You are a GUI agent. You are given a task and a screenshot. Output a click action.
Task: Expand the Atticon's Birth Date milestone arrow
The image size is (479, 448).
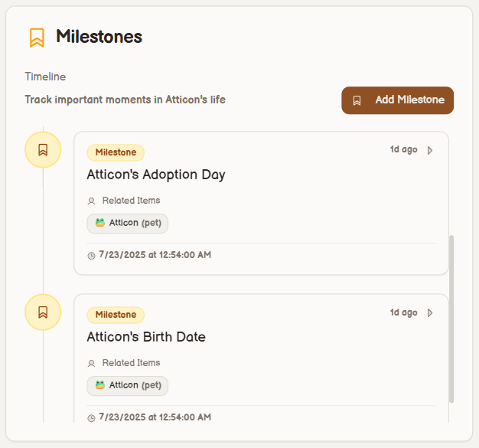point(430,312)
